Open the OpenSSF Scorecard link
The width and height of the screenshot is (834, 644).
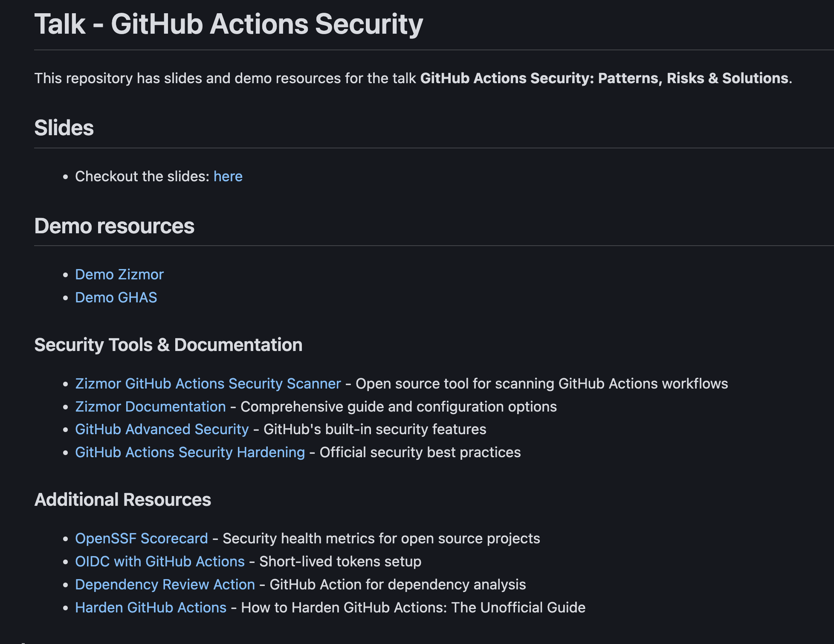[141, 539]
